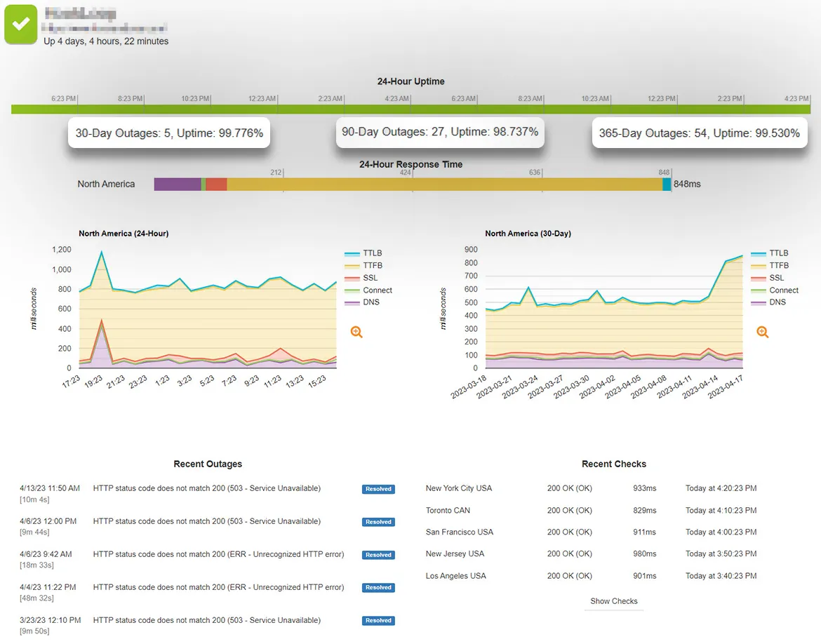Click the 24-Hour Response Time heading
The width and height of the screenshot is (821, 644).
click(x=410, y=164)
